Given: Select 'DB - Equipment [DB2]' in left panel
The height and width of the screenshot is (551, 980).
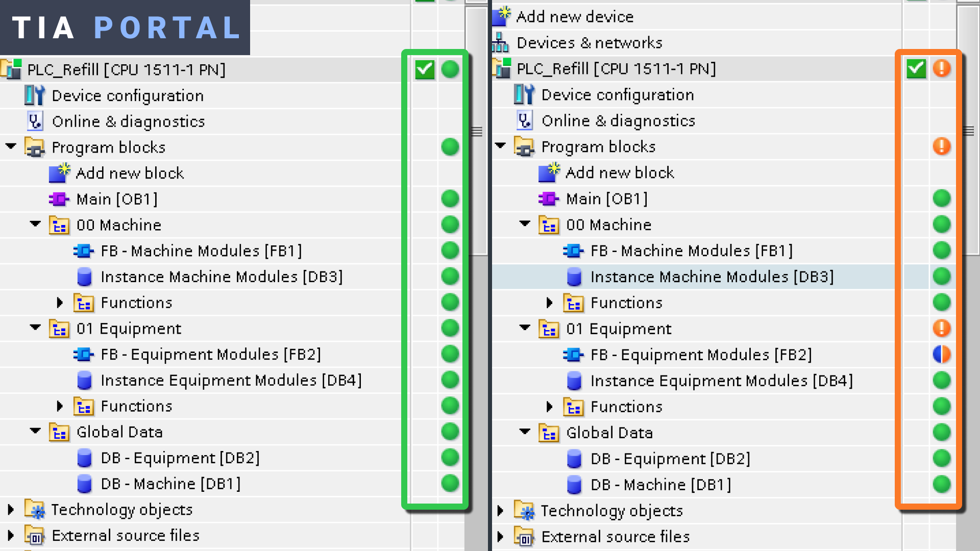Looking at the screenshot, I should tap(180, 458).
